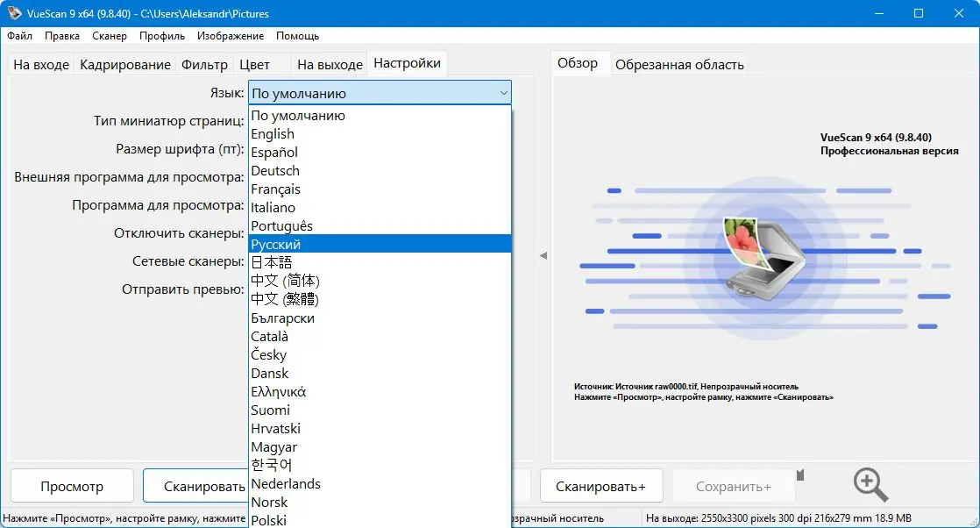
Task: Click the small icon beside Сохранить+
Action: click(800, 475)
